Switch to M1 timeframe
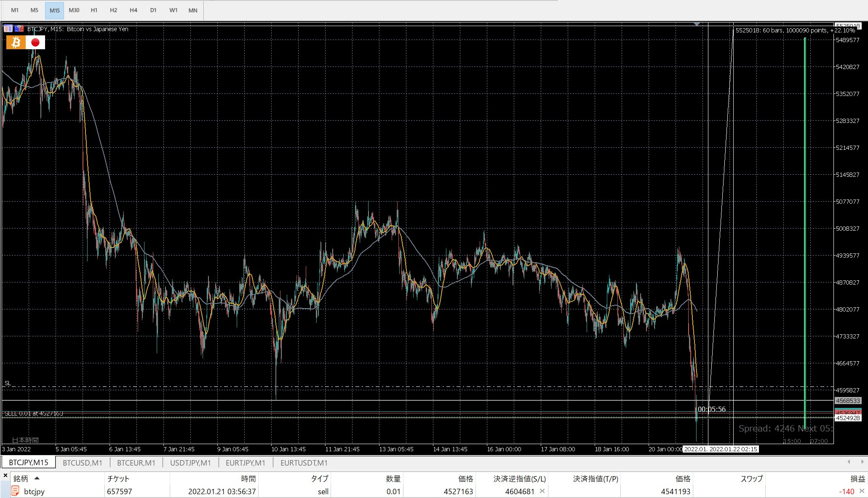The image size is (868, 498). pyautogui.click(x=15, y=10)
